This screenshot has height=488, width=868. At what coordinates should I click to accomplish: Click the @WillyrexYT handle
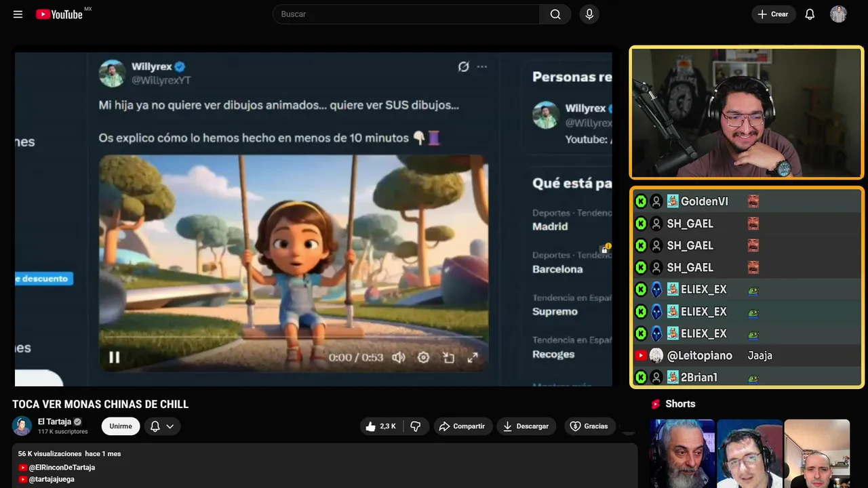(x=161, y=81)
